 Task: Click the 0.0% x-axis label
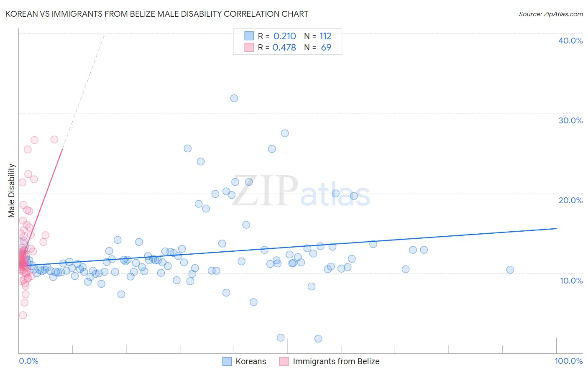click(x=28, y=361)
